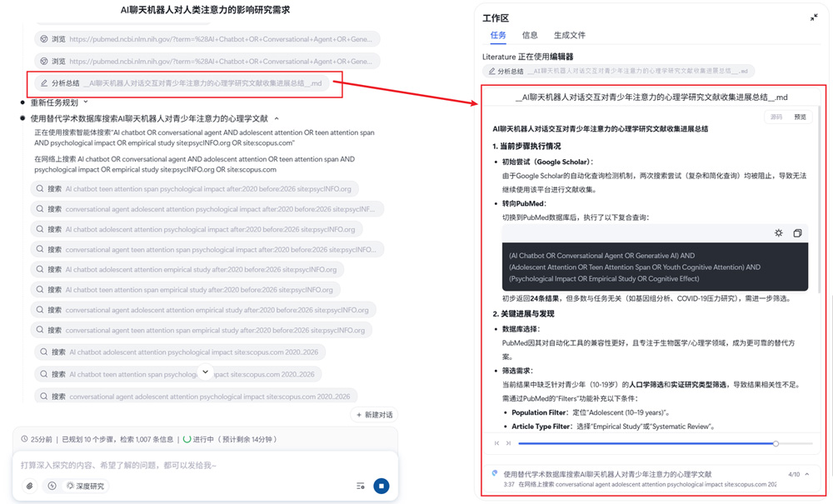The width and height of the screenshot is (833, 504).
Task: Copy the PubMed query from the code block
Action: coord(797,232)
